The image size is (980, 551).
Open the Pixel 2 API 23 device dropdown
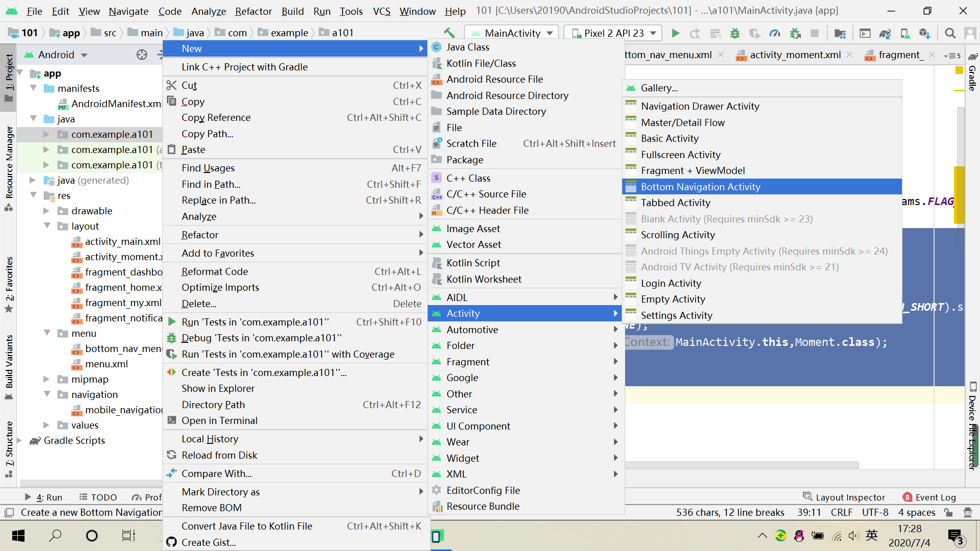click(614, 33)
